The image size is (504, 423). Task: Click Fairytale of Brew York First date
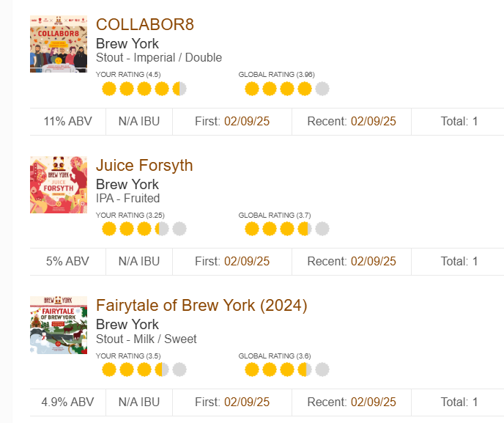[247, 402]
